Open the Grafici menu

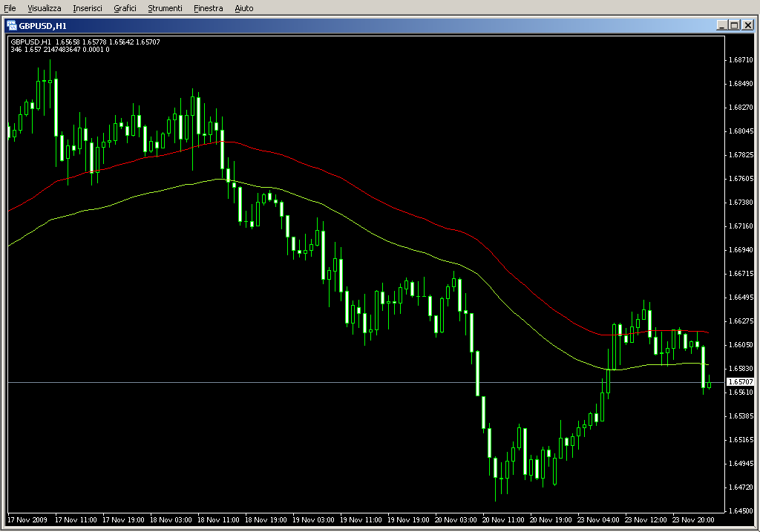pyautogui.click(x=125, y=8)
